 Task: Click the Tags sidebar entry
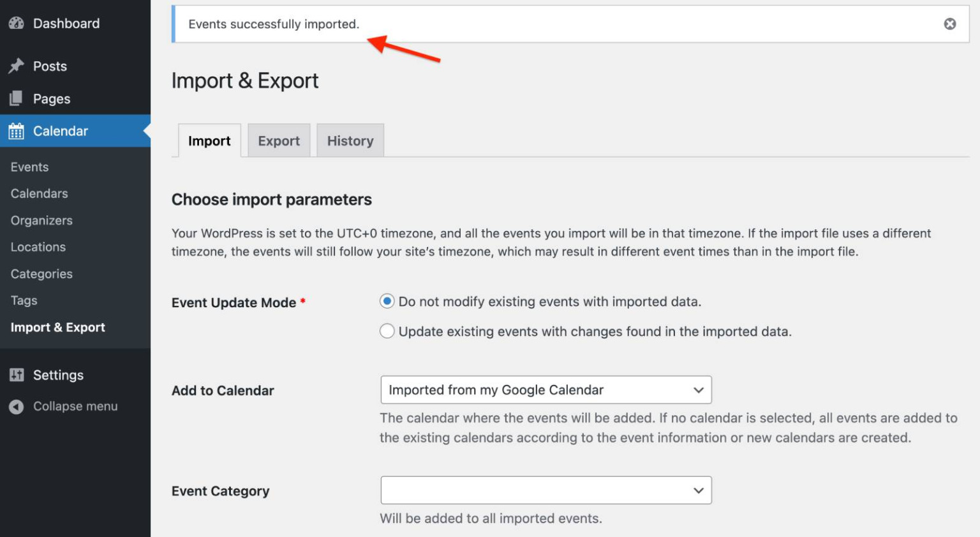pyautogui.click(x=24, y=300)
